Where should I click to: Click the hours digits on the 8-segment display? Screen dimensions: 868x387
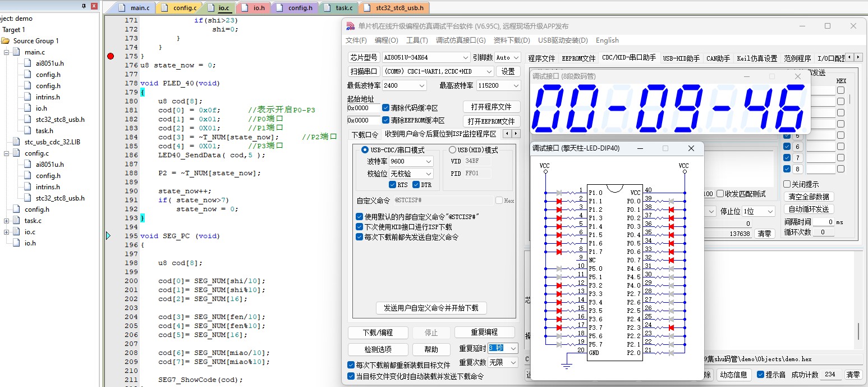(565, 108)
